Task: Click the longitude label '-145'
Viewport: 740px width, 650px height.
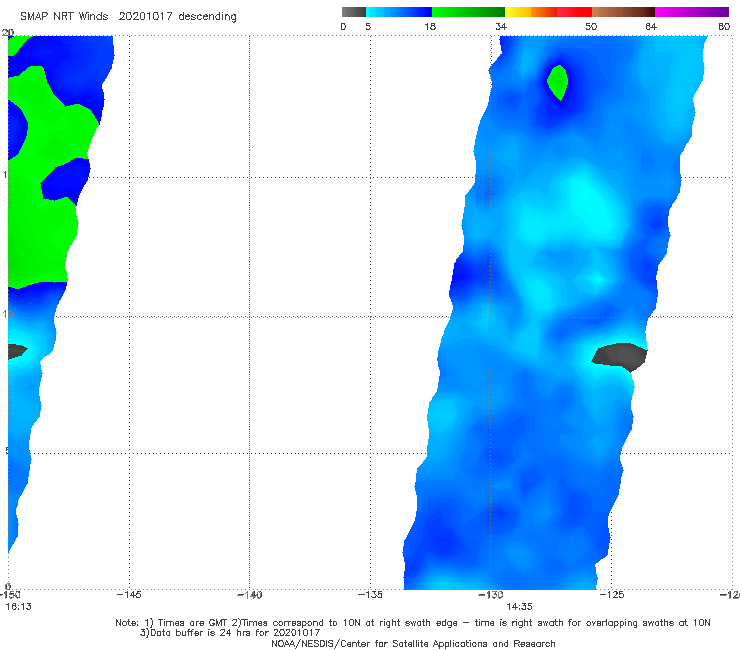Action: tap(129, 595)
